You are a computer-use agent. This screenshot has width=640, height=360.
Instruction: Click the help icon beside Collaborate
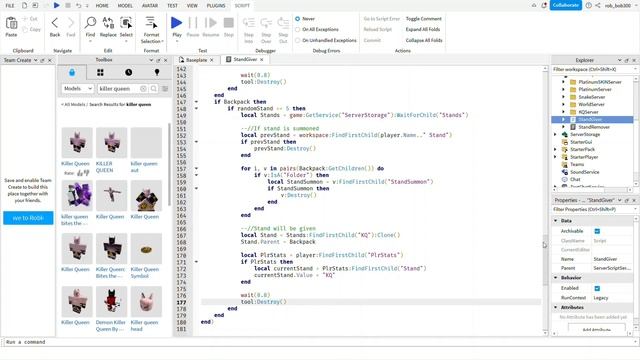point(588,5)
